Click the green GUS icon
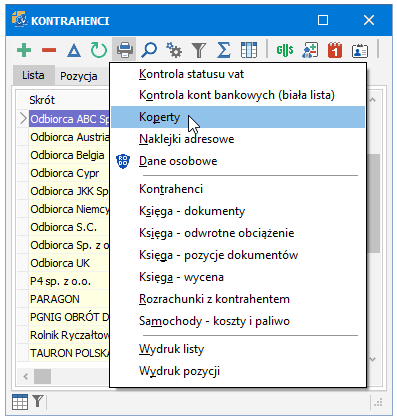This screenshot has width=397, height=419. point(285,50)
